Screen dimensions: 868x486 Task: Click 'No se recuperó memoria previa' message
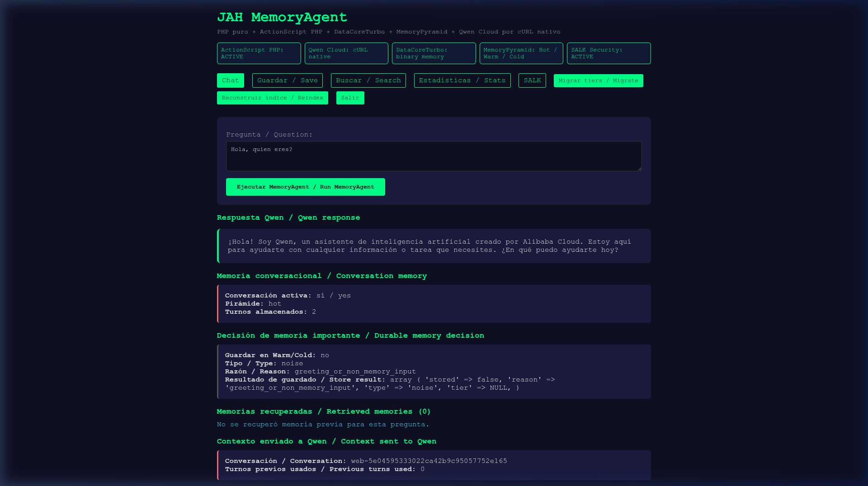pyautogui.click(x=323, y=425)
